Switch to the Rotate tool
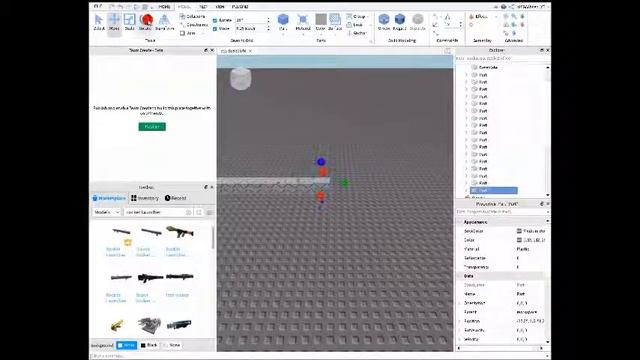Viewport: 640px width, 360px height. 145,22
